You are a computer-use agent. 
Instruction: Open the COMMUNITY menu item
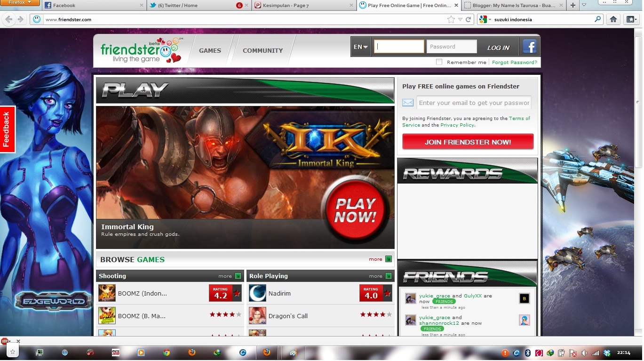pos(263,50)
